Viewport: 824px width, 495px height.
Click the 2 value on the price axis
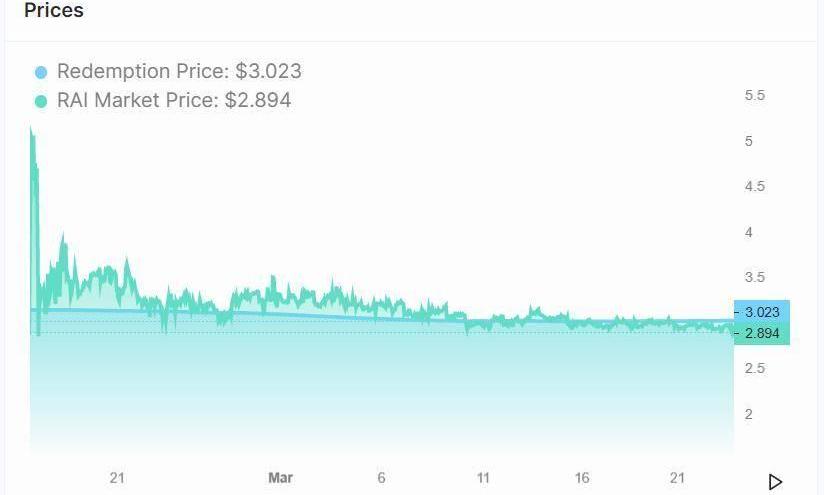[x=748, y=414]
